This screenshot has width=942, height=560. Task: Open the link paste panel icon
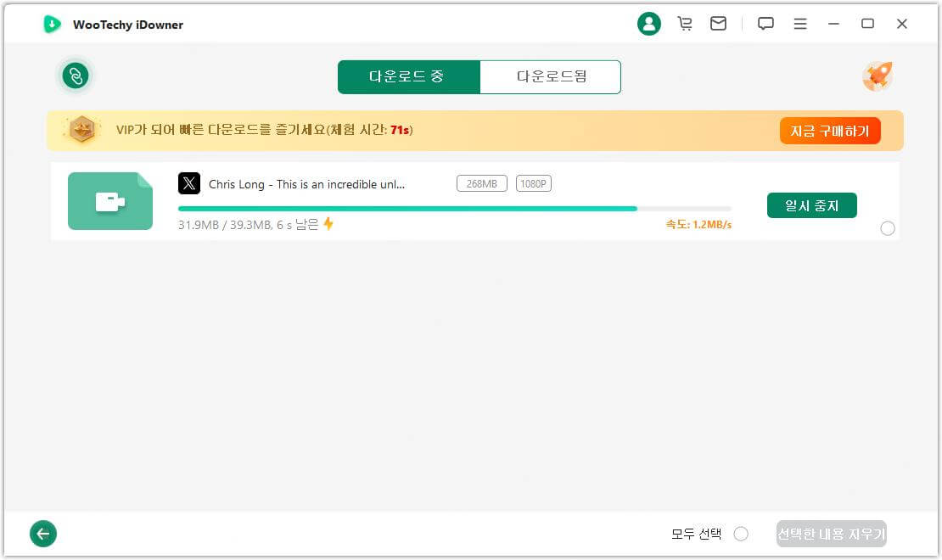(76, 76)
